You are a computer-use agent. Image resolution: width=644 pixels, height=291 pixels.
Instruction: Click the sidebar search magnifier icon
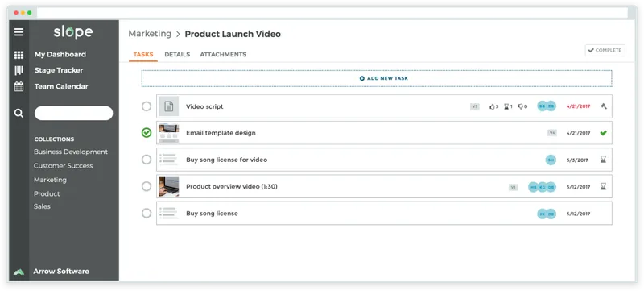[19, 114]
